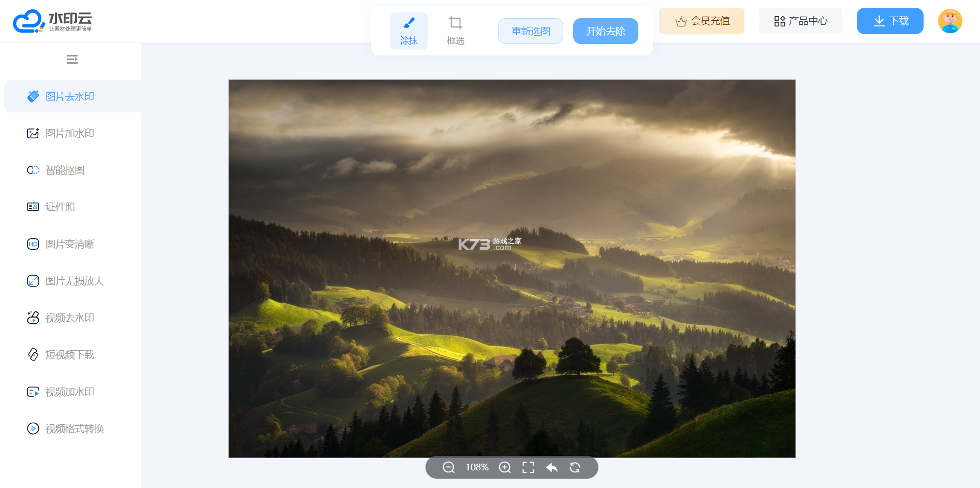Open the user avatar profile
Viewport: 980px width, 488px height.
(950, 21)
